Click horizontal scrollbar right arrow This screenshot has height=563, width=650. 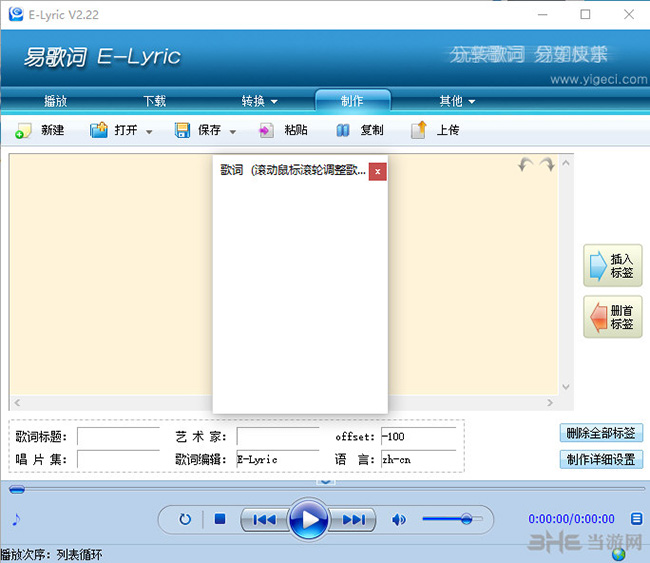(550, 402)
